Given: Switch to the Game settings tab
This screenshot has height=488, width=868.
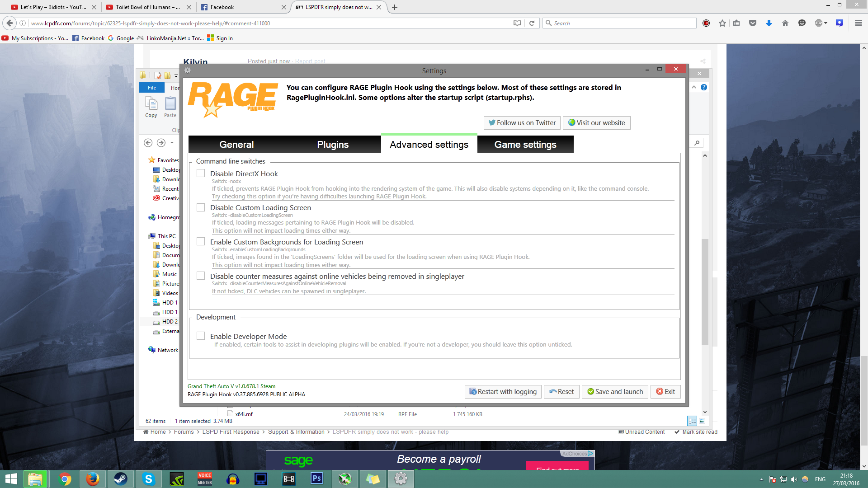Looking at the screenshot, I should 525,145.
